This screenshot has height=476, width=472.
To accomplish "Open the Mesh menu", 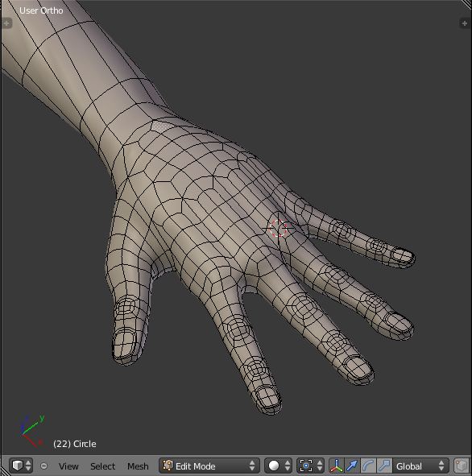I will (x=138, y=466).
